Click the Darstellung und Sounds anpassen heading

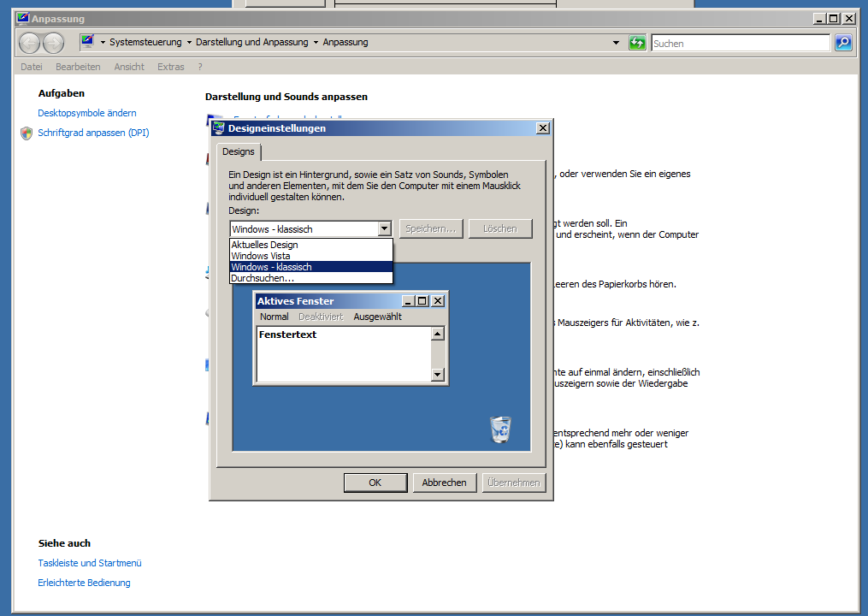point(286,97)
